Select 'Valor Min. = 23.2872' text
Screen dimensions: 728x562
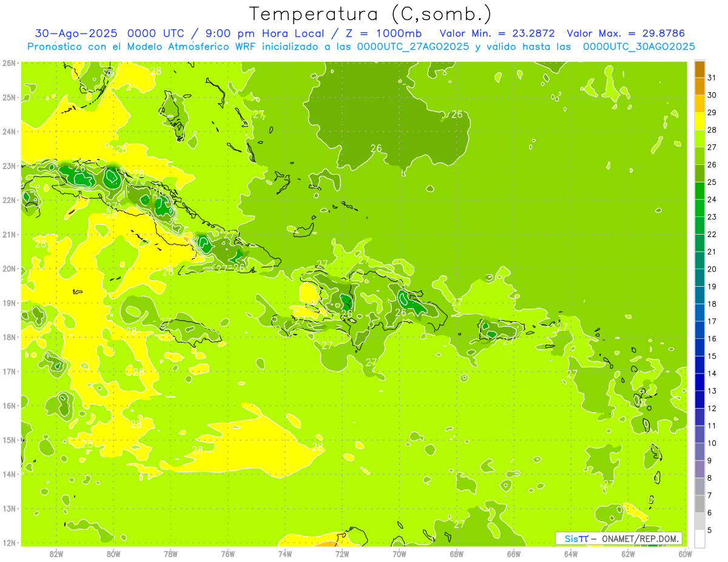coord(497,34)
